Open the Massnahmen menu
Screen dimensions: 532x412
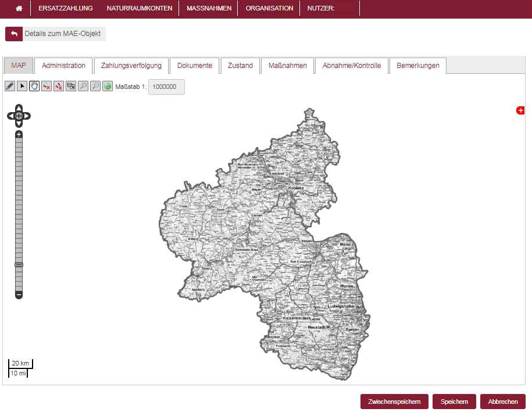point(209,9)
